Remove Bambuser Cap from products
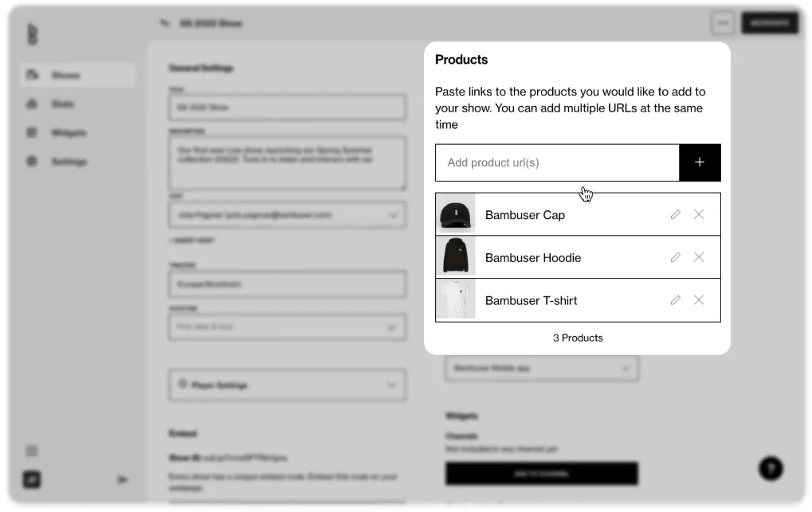Image resolution: width=812 pixels, height=512 pixels. coord(699,214)
